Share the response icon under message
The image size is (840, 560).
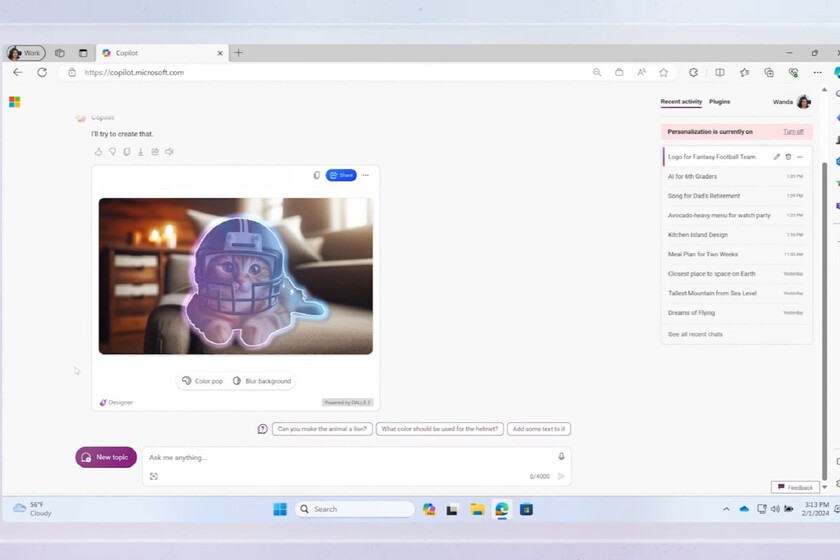pyautogui.click(x=155, y=152)
